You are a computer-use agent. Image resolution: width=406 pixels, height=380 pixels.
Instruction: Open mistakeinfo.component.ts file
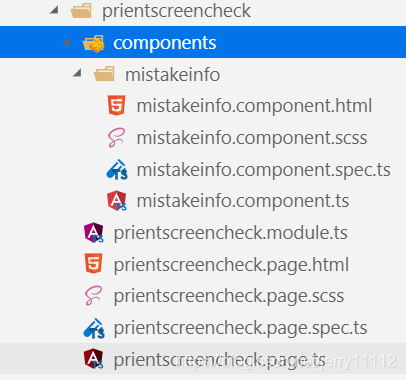tap(243, 201)
